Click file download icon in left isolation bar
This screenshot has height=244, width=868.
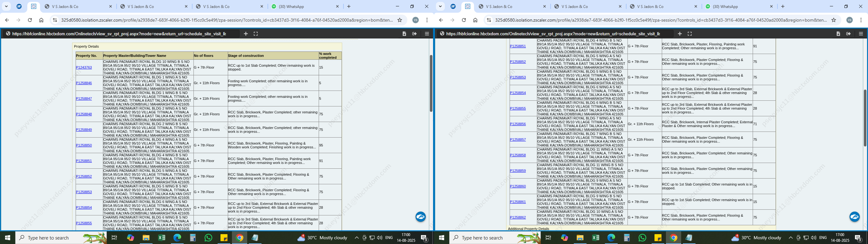tap(404, 34)
